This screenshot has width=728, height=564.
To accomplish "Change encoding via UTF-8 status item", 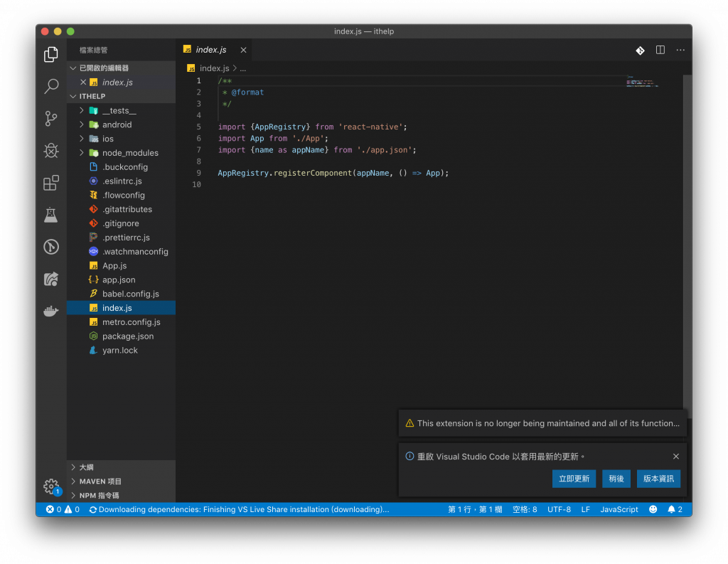I will pyautogui.click(x=559, y=510).
